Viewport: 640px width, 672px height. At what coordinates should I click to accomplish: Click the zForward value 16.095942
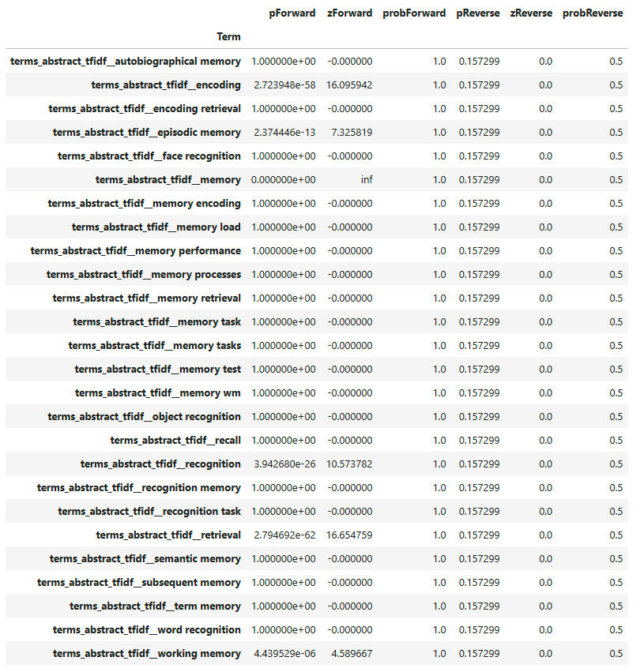pyautogui.click(x=349, y=84)
